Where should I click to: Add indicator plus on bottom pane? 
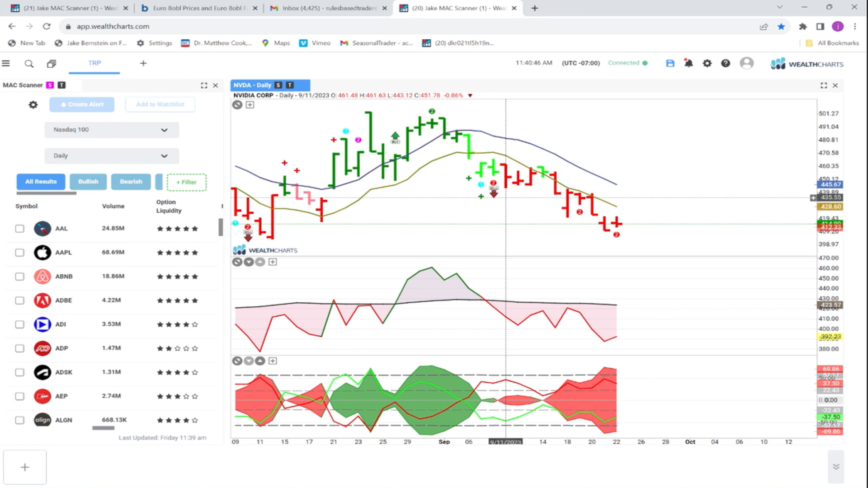point(273,361)
